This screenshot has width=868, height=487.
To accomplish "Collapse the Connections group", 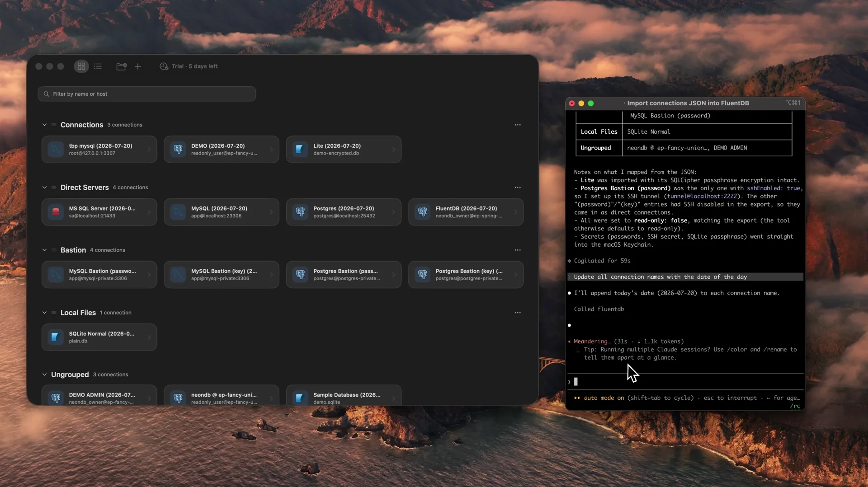I will 44,125.
